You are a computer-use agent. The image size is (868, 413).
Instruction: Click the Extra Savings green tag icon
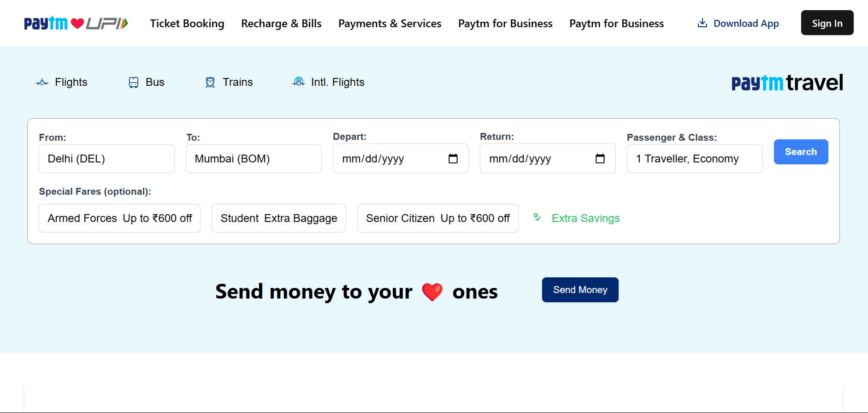coord(537,217)
